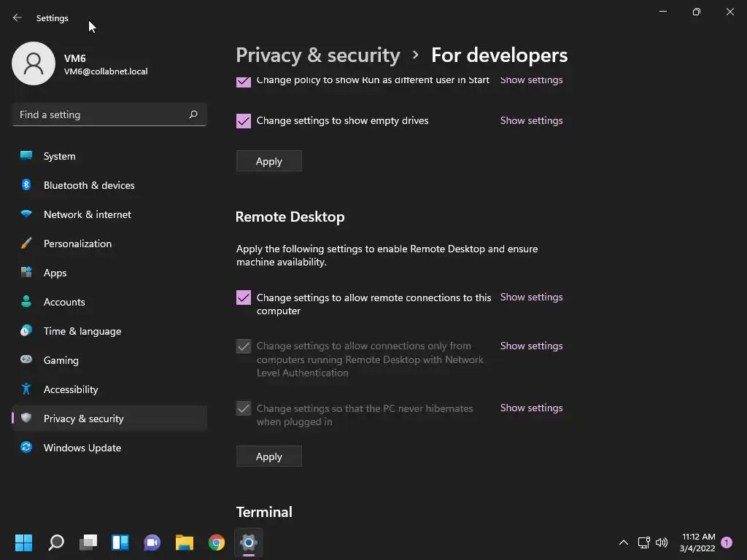Show settings for PC never hibernates option
Viewport: 747px width, 560px height.
(531, 408)
